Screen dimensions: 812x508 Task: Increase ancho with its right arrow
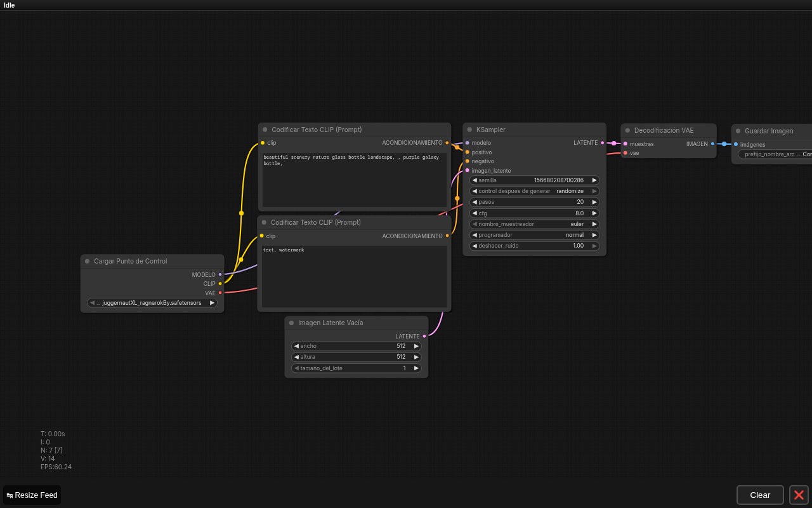point(416,346)
